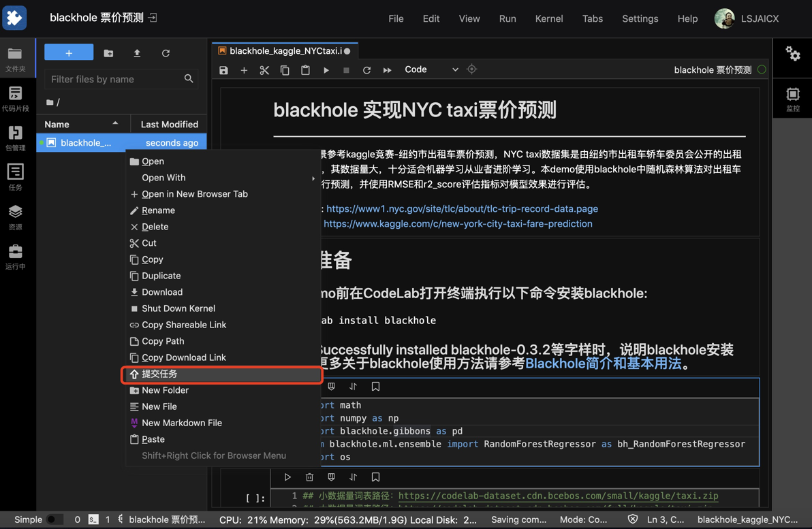Insert a new cell with the plus icon
Viewport: 812px width, 529px height.
pyautogui.click(x=244, y=70)
